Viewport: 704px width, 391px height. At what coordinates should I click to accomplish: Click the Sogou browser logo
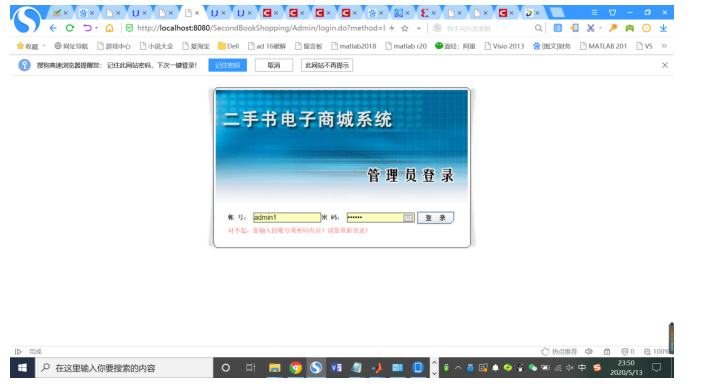[x=26, y=20]
